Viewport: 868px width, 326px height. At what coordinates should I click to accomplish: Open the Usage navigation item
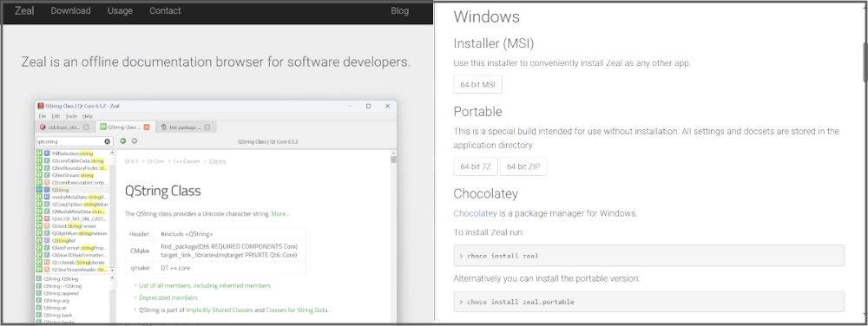tap(120, 10)
